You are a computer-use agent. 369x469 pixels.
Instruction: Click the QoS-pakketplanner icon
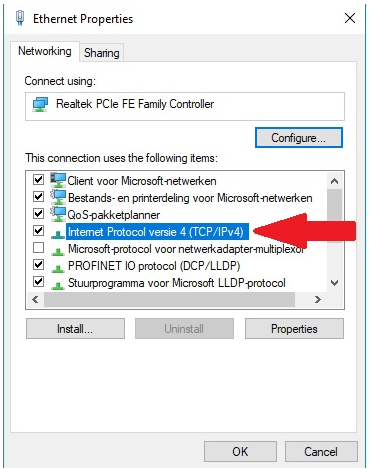pos(58,214)
